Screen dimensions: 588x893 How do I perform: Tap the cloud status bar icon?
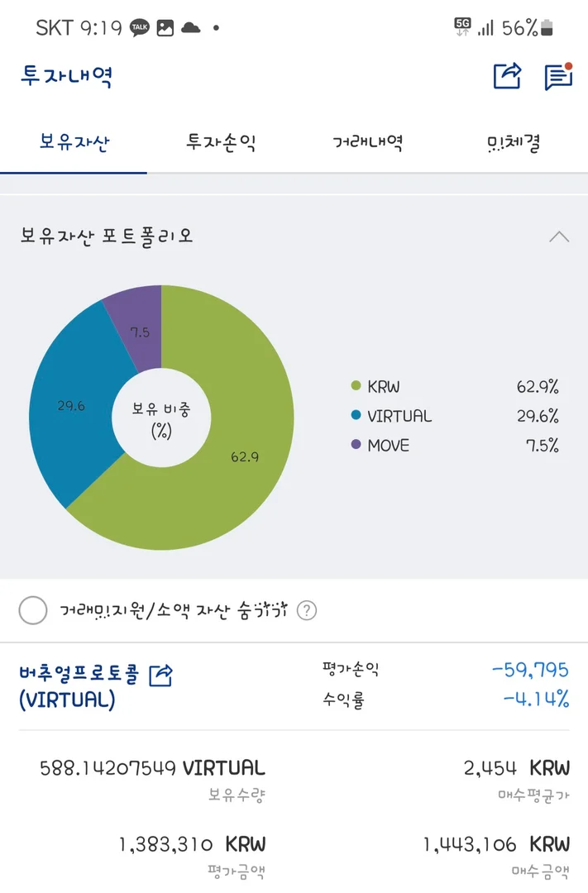191,28
